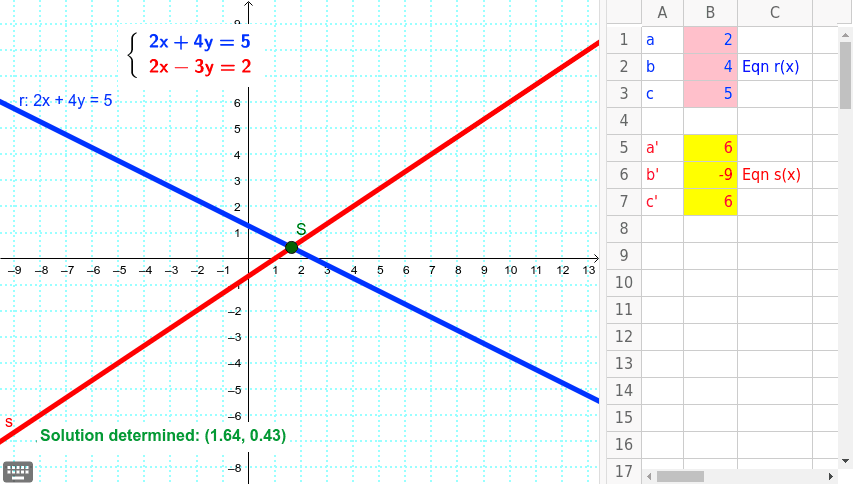Image resolution: width=855 pixels, height=486 pixels.
Task: Click the horizontal scroll right arrow
Action: pos(831,476)
